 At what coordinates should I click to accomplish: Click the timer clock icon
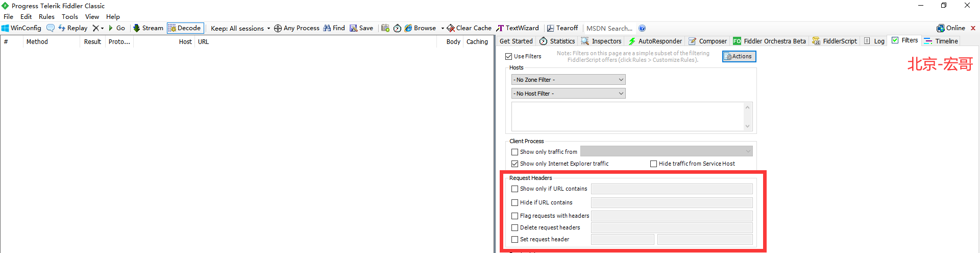pos(397,28)
